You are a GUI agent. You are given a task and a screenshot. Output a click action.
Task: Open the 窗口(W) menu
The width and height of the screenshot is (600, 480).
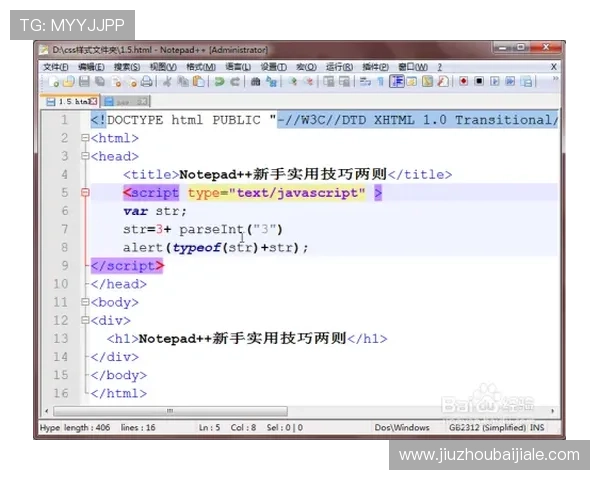[x=412, y=67]
